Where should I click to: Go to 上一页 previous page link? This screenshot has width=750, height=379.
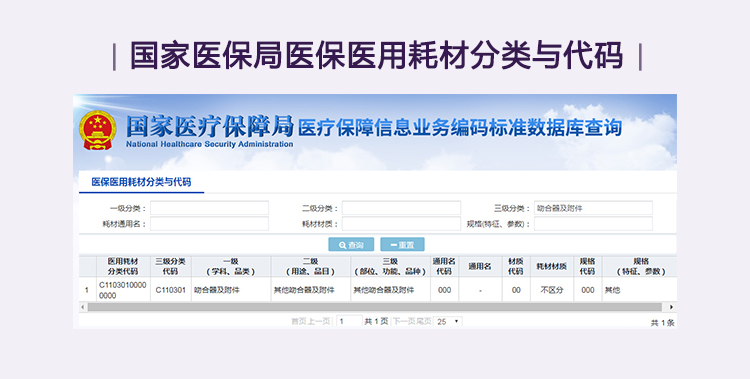[318, 322]
